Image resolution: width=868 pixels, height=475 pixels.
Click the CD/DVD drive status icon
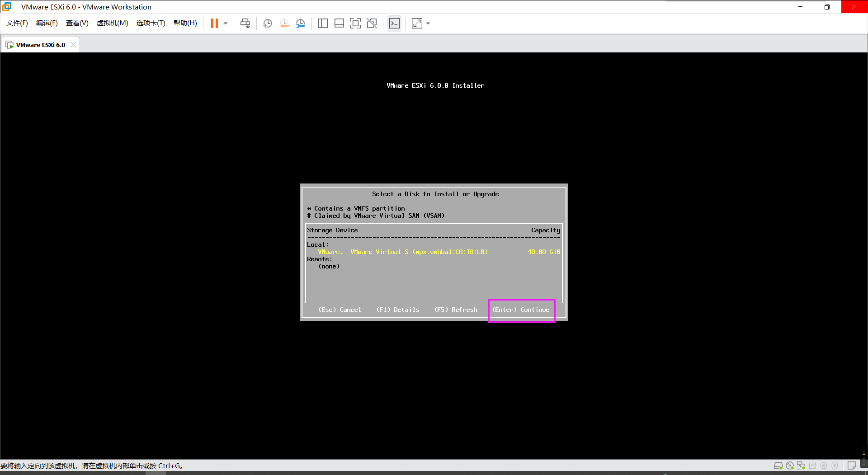click(790, 466)
